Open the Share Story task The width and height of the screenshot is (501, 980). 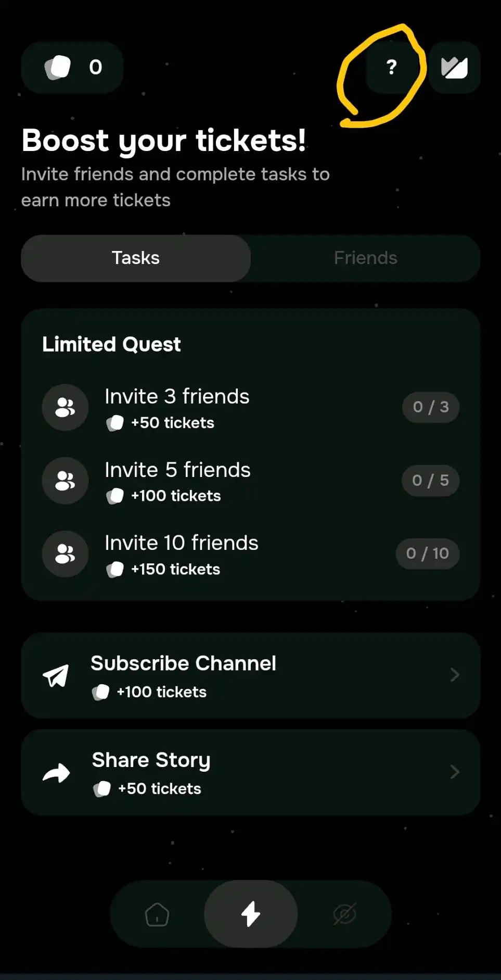click(250, 772)
